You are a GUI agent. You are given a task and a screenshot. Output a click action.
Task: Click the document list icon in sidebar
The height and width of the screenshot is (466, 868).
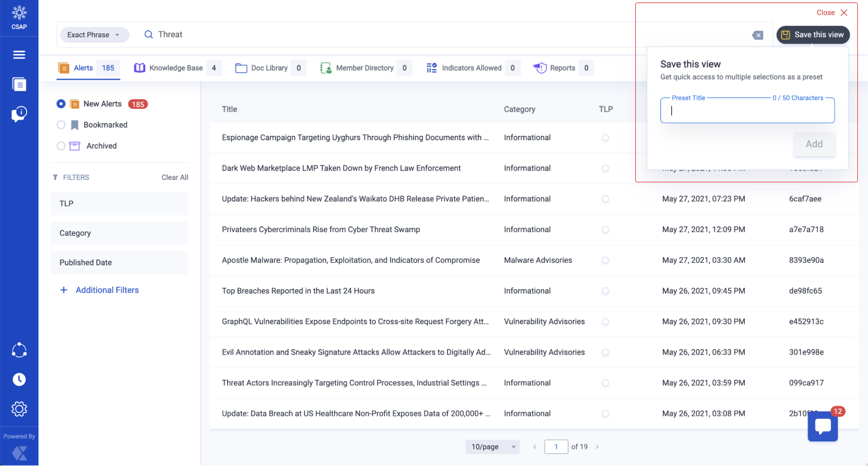(19, 84)
